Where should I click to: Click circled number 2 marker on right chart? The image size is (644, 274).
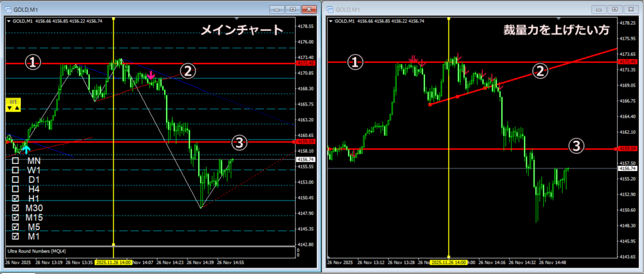coord(539,70)
